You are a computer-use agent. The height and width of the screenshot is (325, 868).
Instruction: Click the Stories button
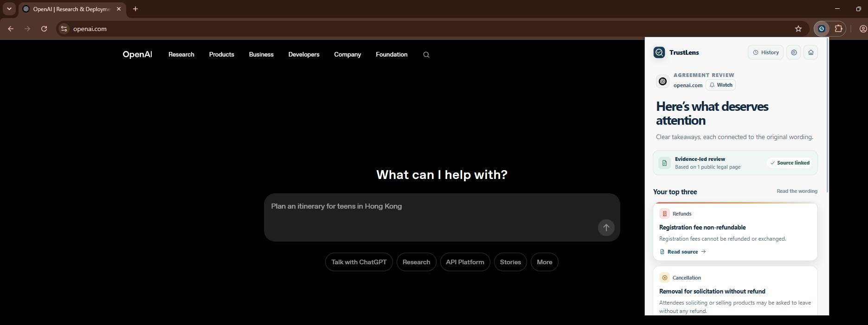[510, 262]
